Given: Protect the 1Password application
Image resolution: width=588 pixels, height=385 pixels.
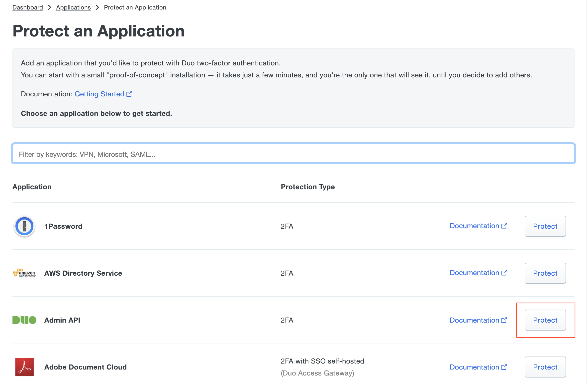Looking at the screenshot, I should click(545, 226).
